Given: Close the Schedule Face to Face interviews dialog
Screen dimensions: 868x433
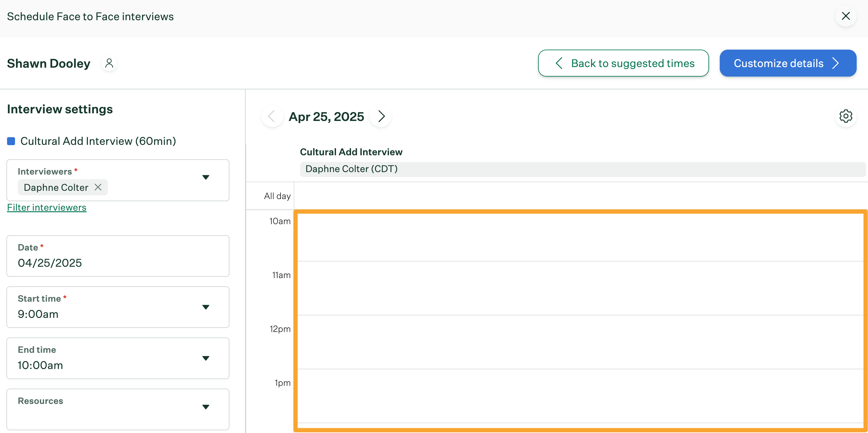Looking at the screenshot, I should (845, 16).
